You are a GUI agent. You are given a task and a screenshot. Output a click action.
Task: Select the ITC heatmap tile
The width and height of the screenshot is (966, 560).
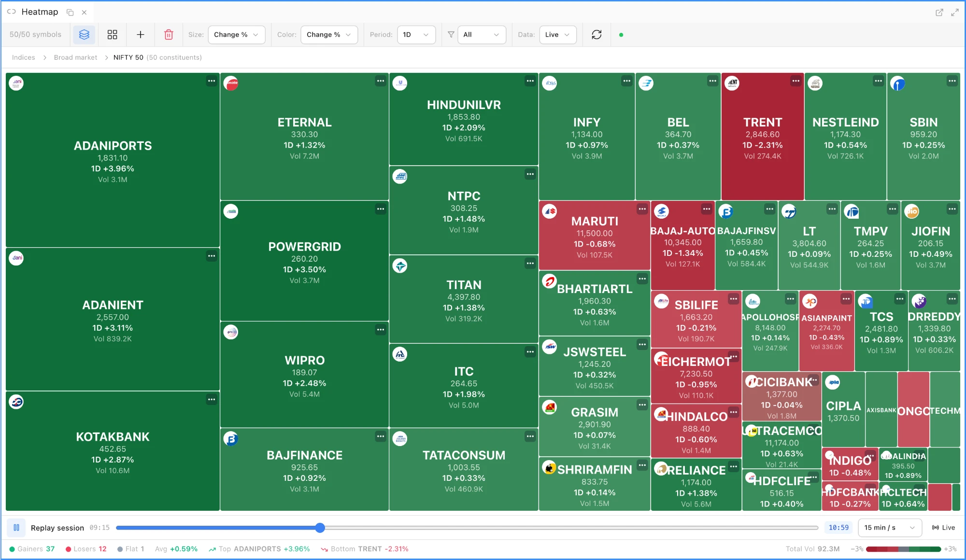(x=464, y=386)
